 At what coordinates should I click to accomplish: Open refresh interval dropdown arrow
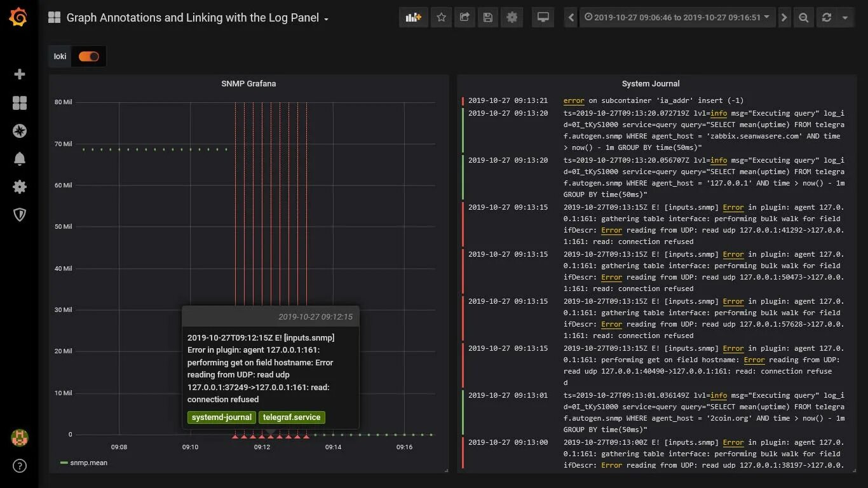845,18
